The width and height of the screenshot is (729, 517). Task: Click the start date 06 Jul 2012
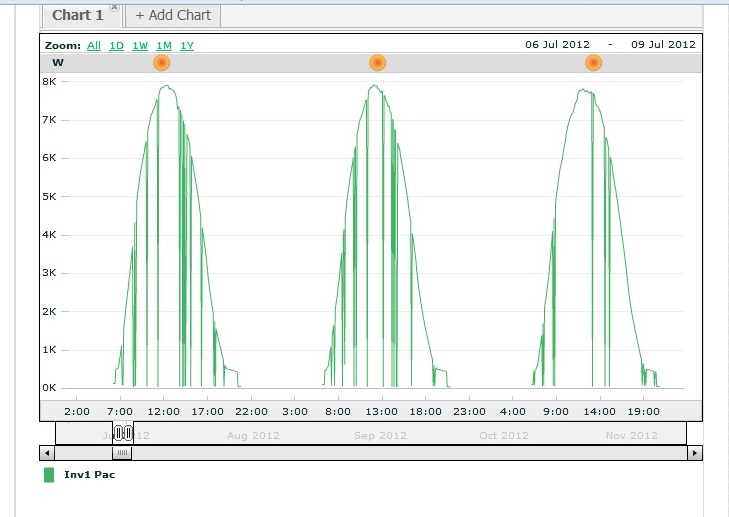[x=557, y=44]
